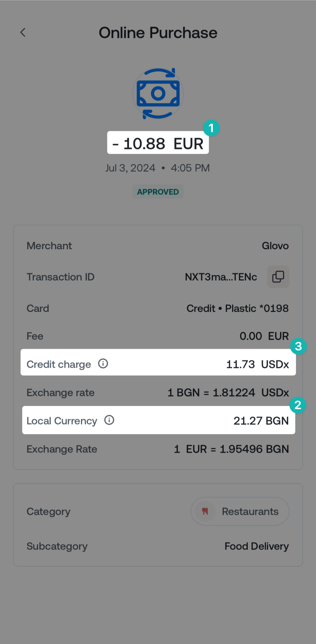
Task: Tap the red restaurant category icon
Action: [205, 511]
